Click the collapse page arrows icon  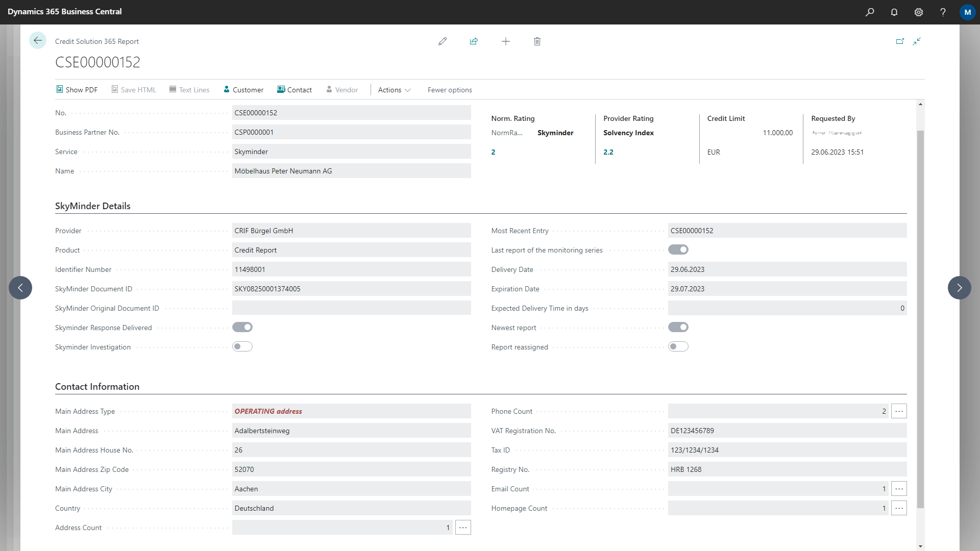coord(917,41)
